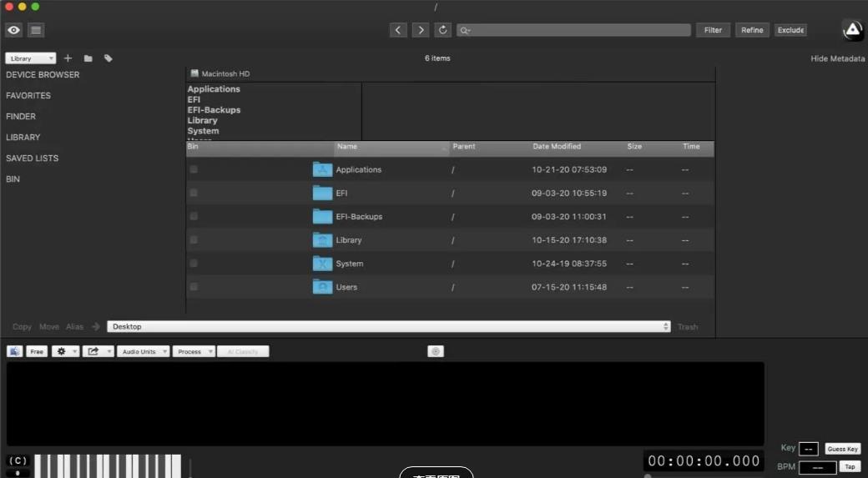Open the Desktop destination dropdown

tap(389, 327)
